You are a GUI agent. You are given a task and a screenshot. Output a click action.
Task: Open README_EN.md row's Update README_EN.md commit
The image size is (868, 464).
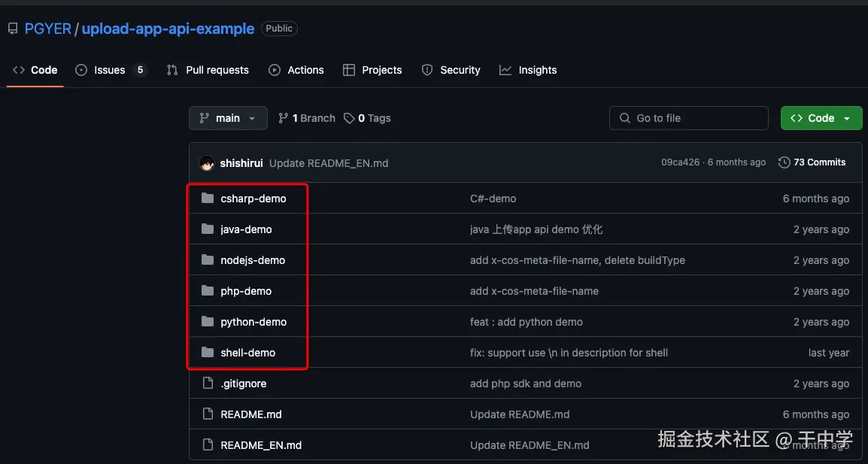point(530,445)
